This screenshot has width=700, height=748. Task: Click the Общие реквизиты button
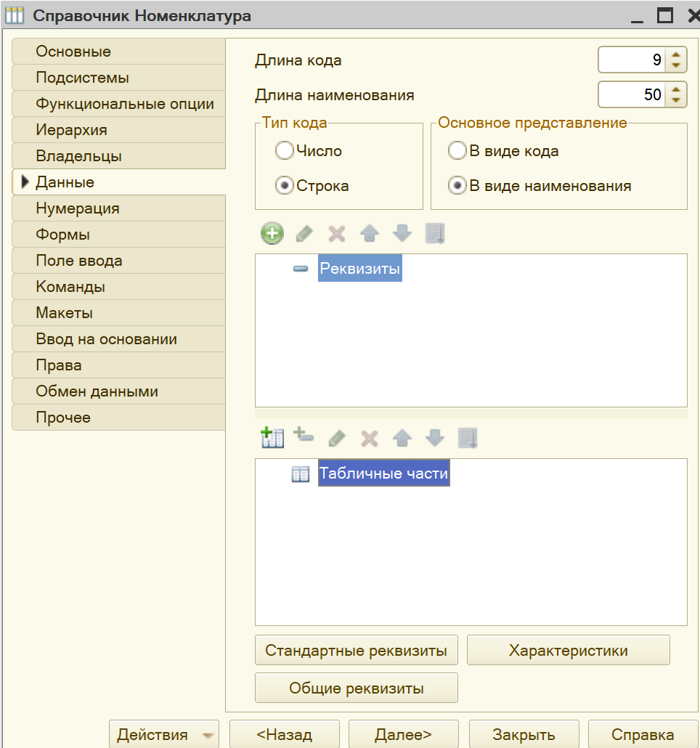point(357,688)
